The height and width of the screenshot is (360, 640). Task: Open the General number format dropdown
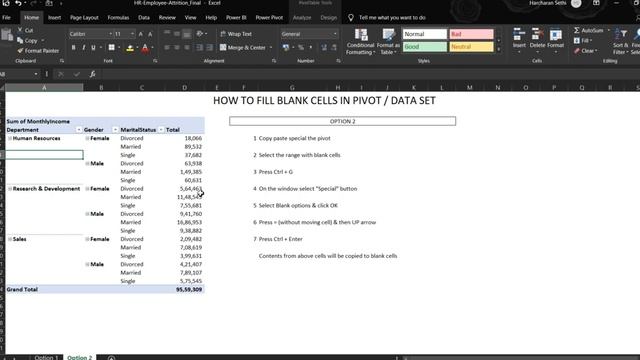[335, 34]
